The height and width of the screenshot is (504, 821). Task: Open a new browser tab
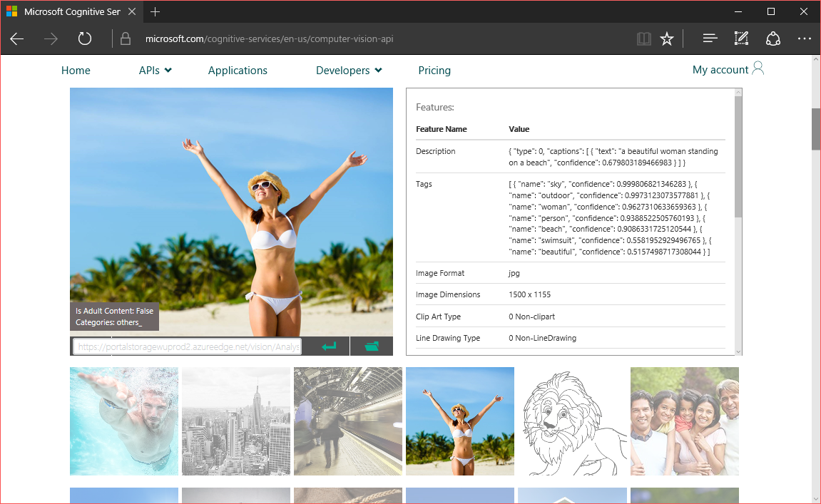pyautogui.click(x=155, y=12)
